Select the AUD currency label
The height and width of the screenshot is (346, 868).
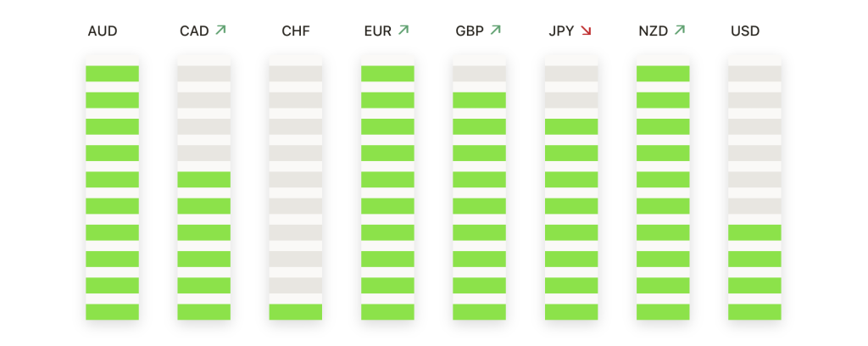[103, 31]
